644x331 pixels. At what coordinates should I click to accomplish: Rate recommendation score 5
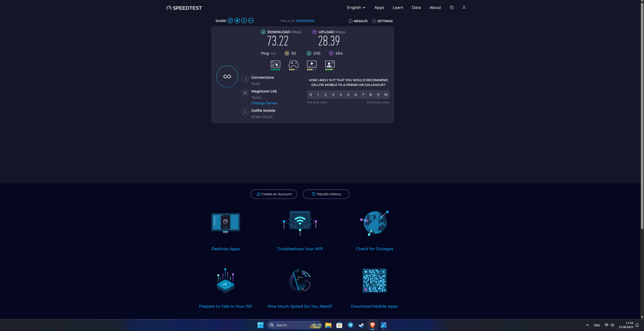pyautogui.click(x=348, y=95)
